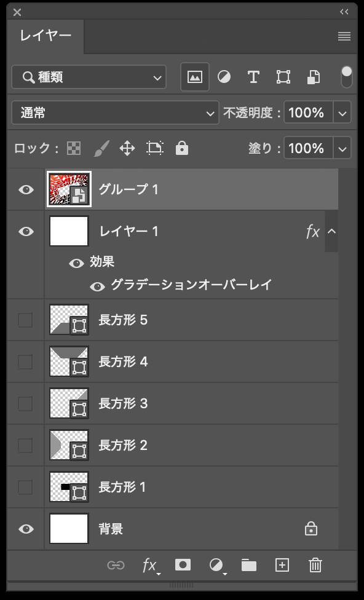
Task: Hide the グループ 1 layer
Action: point(26,189)
